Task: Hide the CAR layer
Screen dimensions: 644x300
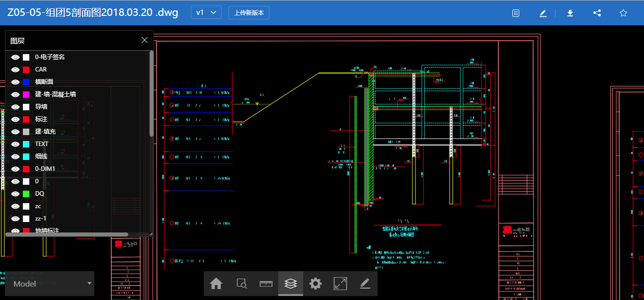Action: tap(15, 70)
